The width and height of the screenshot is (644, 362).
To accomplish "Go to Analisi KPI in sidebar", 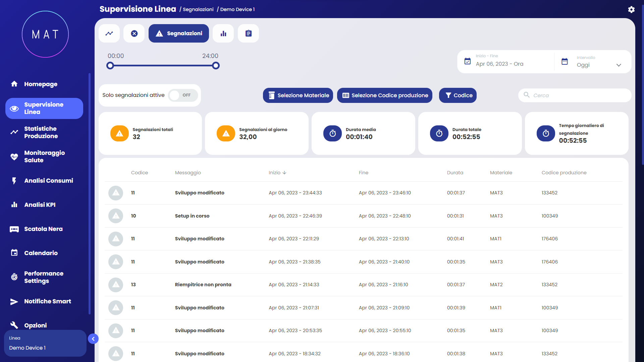I will coord(40,205).
